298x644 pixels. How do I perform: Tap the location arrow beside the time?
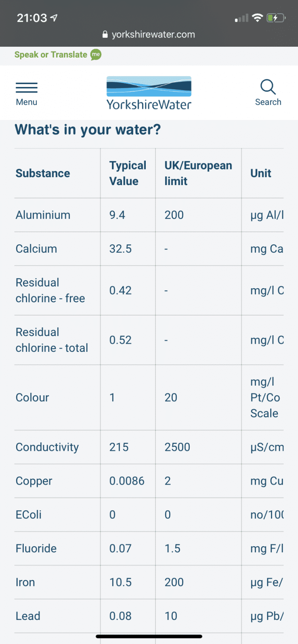tap(54, 18)
